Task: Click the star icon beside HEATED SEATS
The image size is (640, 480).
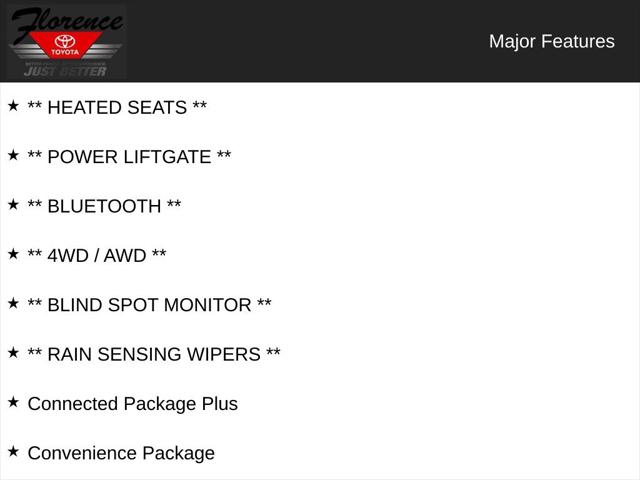Action: coord(13,106)
